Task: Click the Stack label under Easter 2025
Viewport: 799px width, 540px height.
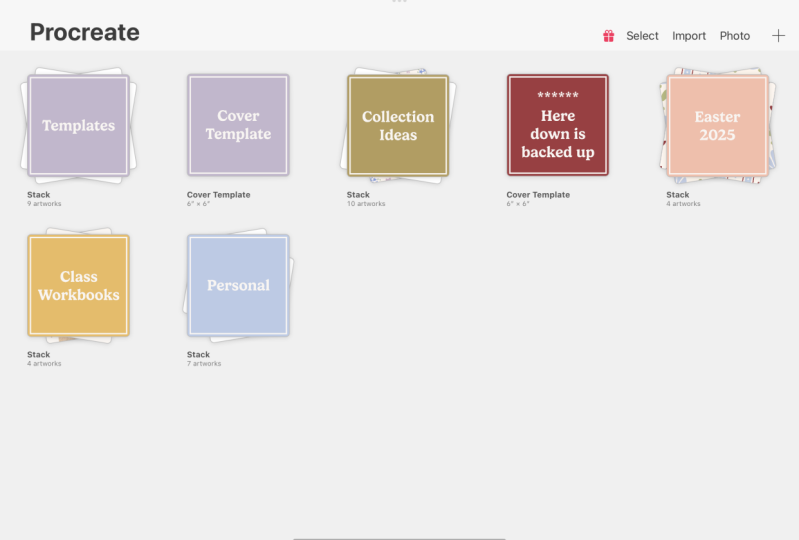Action: [678, 195]
